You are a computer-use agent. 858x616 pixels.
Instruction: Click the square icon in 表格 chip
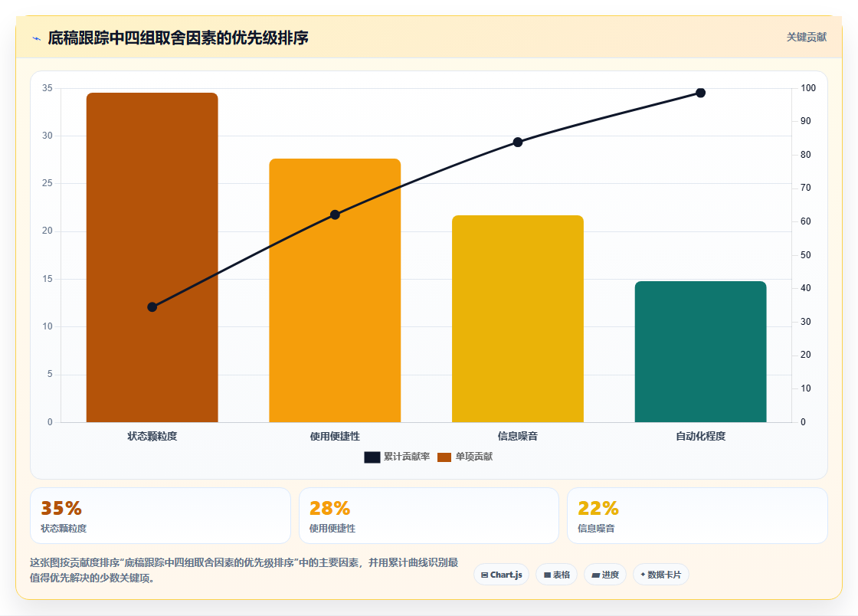tap(547, 575)
